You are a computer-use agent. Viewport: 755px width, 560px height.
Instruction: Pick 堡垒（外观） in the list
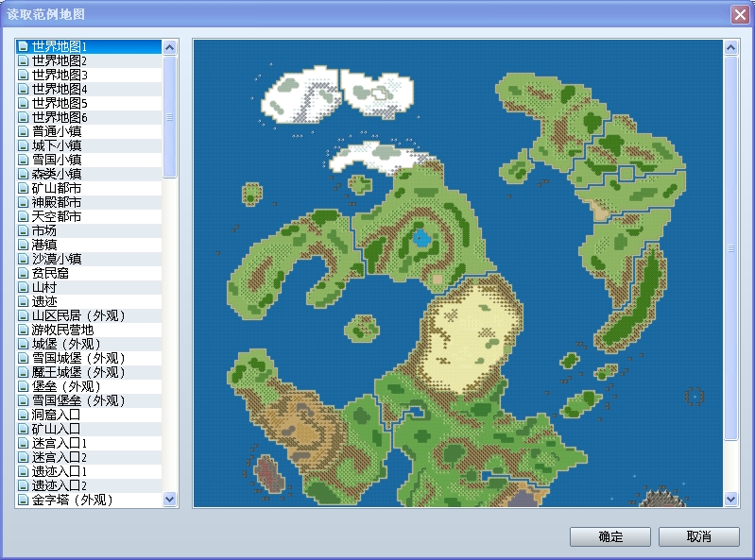89,386
